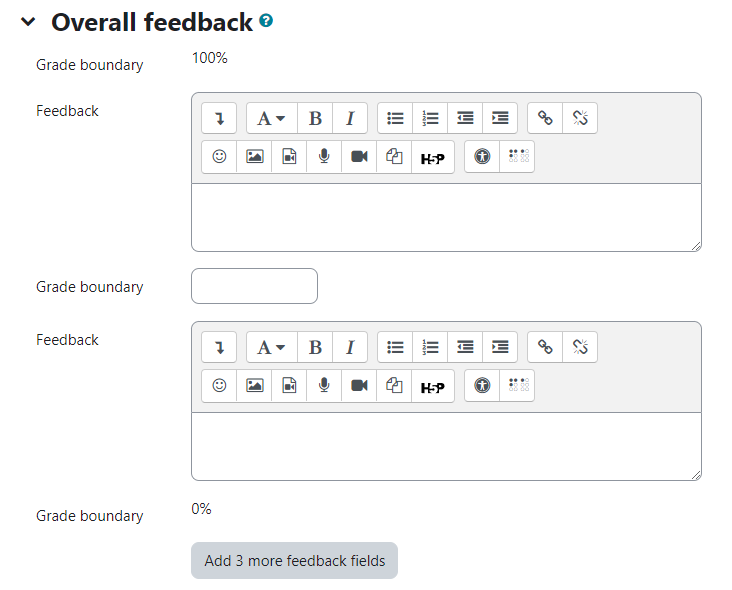
Task: Toggle bold in first feedback editor
Action: coord(315,118)
